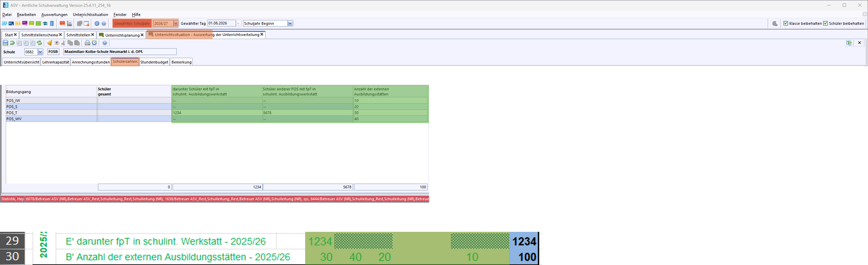Click the golden bell icon
Image resolution: width=868 pixels, height=265 pixels.
tap(50, 43)
